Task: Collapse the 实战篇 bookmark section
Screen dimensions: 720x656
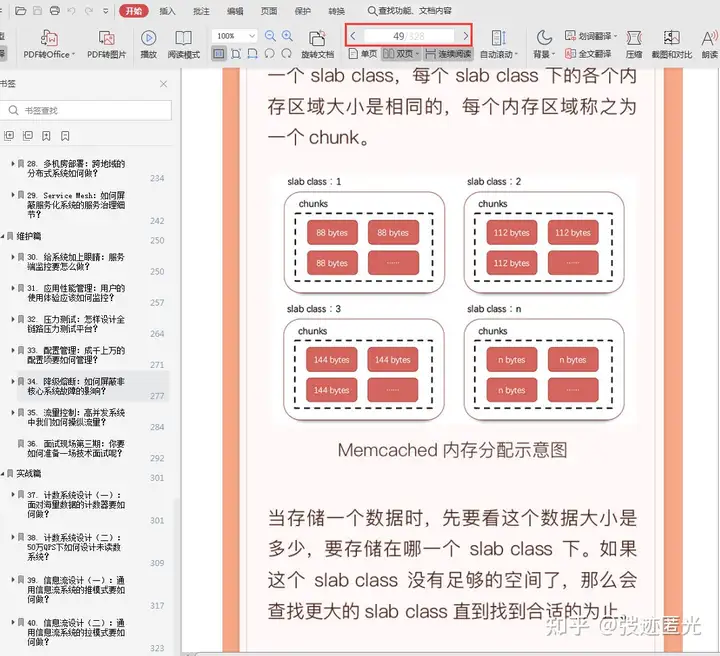Action: (x=3, y=473)
